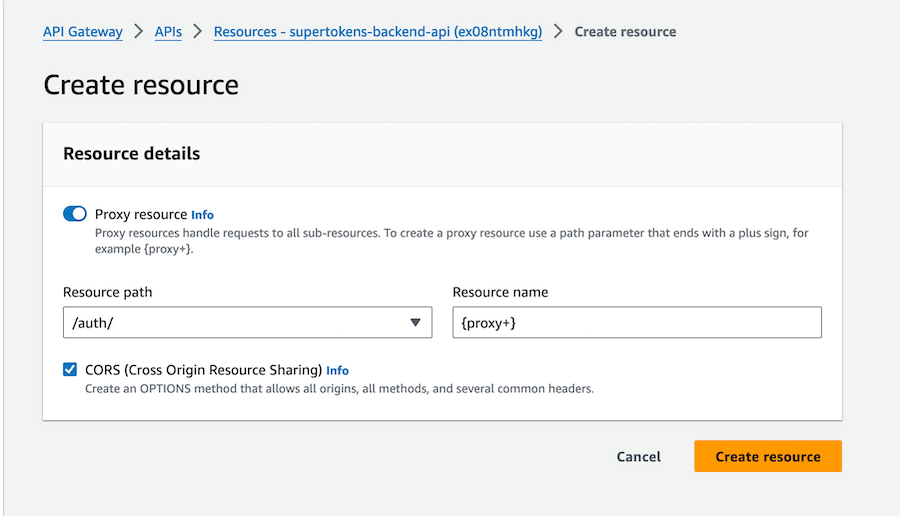Viewport: 900px width, 516px height.
Task: Click the chevron after API Gateway breadcrumb
Action: point(139,32)
